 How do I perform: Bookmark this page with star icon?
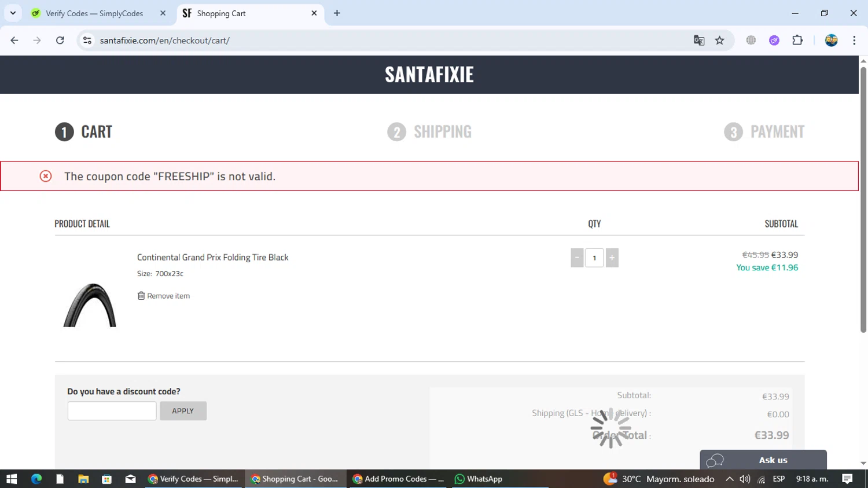tap(720, 41)
